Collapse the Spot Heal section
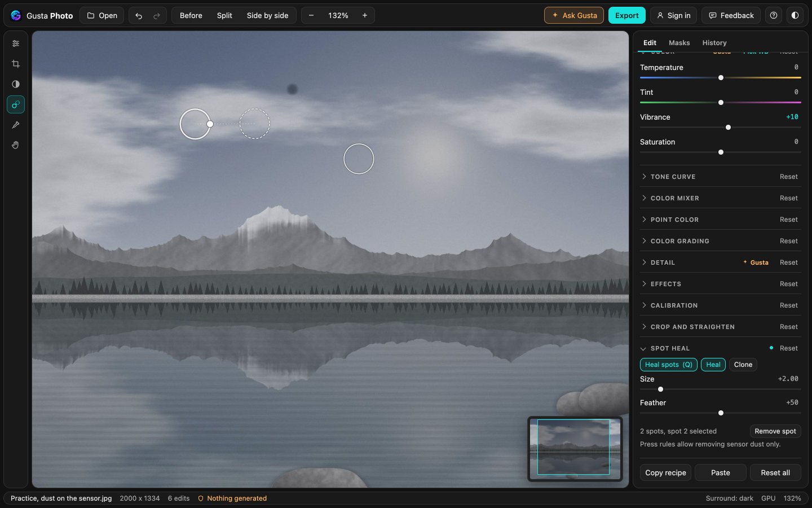This screenshot has height=508, width=812. [670, 348]
